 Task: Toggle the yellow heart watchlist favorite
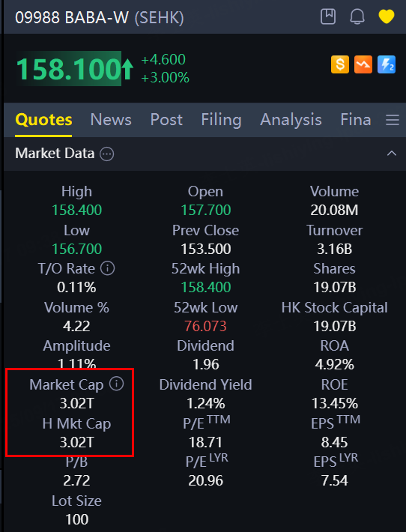pos(387,16)
